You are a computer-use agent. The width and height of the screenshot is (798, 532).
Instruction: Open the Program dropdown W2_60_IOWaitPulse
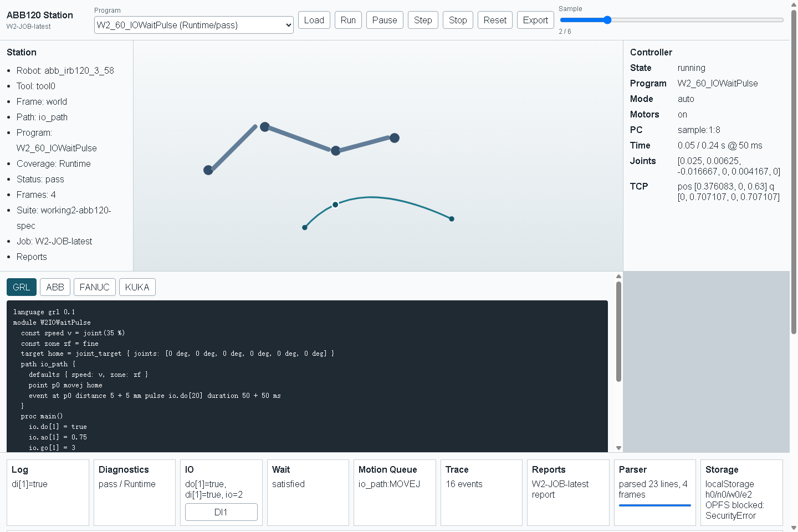[194, 25]
